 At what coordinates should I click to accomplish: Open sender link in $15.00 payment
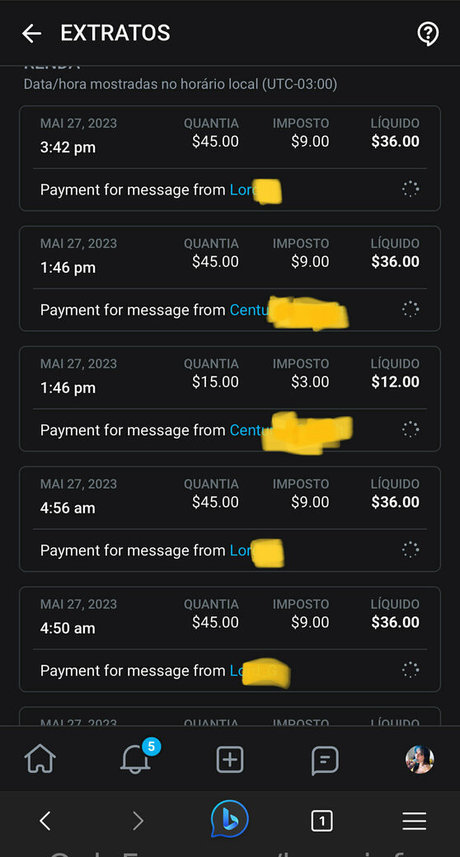pos(291,431)
